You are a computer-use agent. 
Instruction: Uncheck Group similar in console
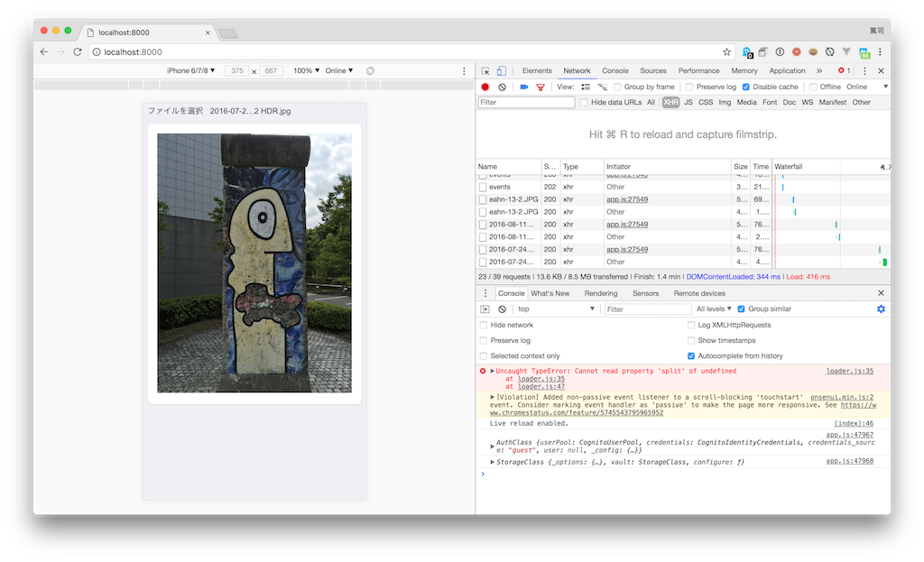(742, 309)
